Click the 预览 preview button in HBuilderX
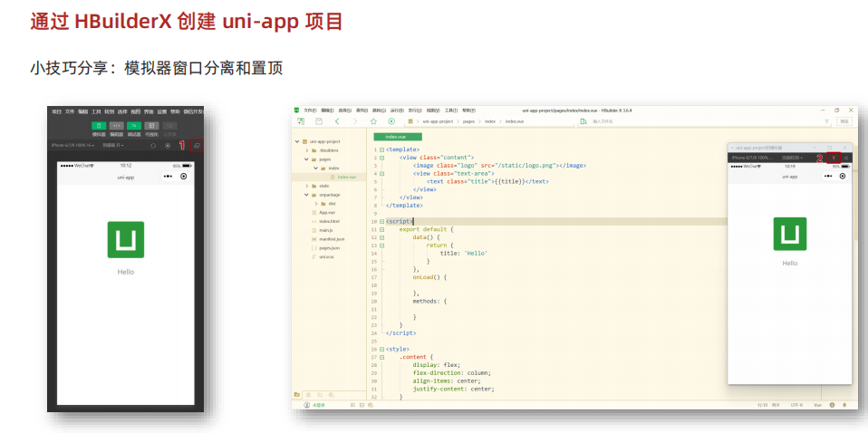This screenshot has height=433, width=868. [x=844, y=121]
